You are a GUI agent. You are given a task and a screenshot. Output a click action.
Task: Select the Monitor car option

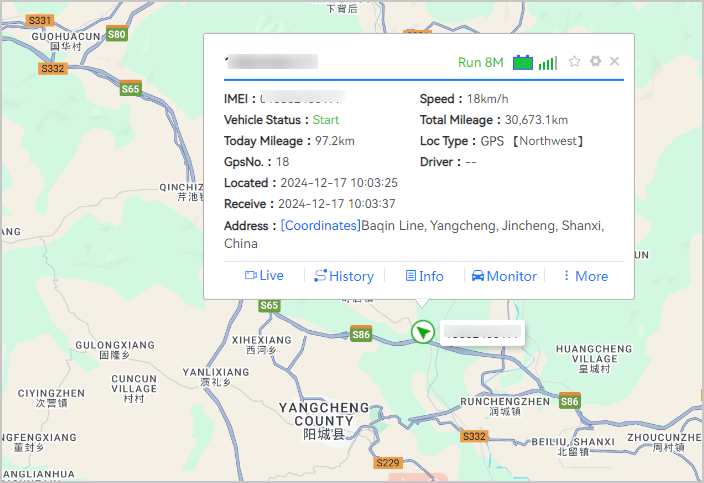(x=504, y=276)
